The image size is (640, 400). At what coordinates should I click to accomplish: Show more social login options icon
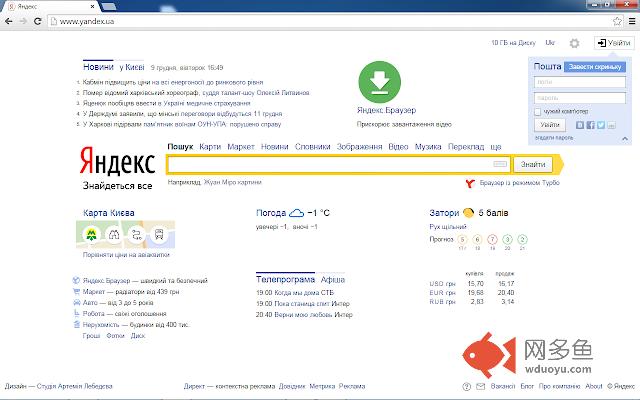(x=611, y=125)
